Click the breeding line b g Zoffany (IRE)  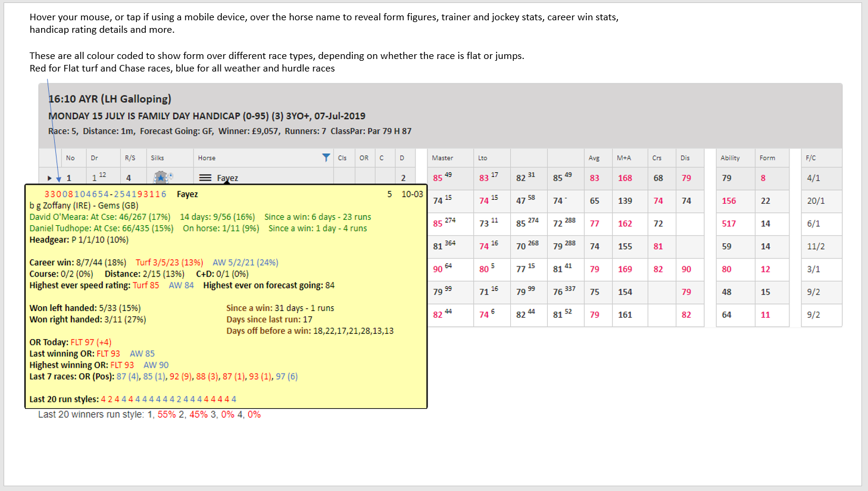point(84,206)
